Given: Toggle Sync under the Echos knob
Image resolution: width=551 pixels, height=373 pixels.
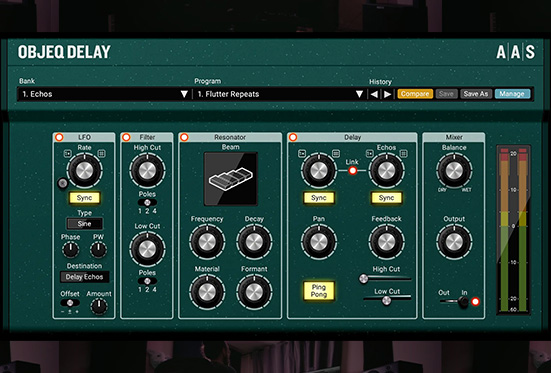Looking at the screenshot, I should pyautogui.click(x=387, y=198).
